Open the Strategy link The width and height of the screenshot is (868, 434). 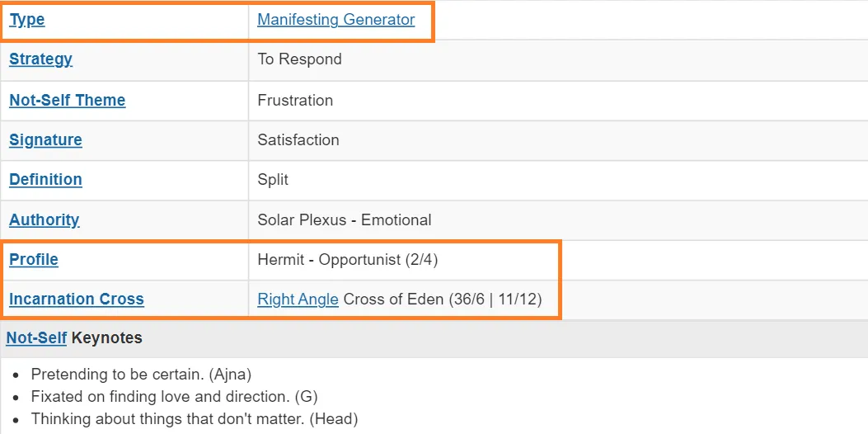[x=41, y=59]
